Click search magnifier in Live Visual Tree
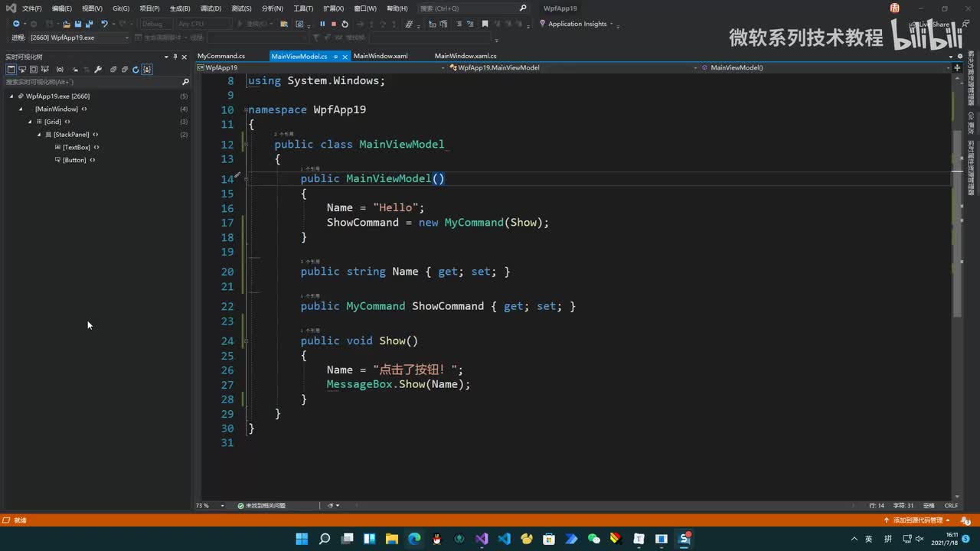 click(185, 82)
